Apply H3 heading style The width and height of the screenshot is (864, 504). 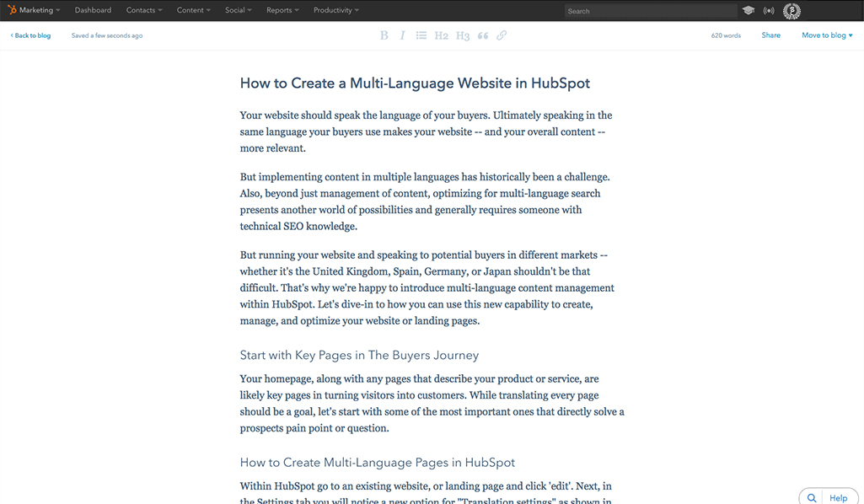[462, 35]
